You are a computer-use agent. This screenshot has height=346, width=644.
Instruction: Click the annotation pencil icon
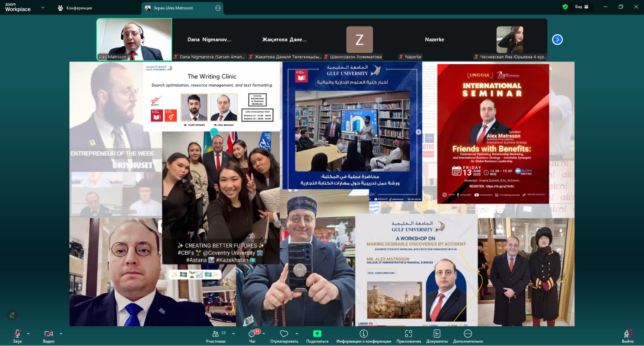coord(12,315)
